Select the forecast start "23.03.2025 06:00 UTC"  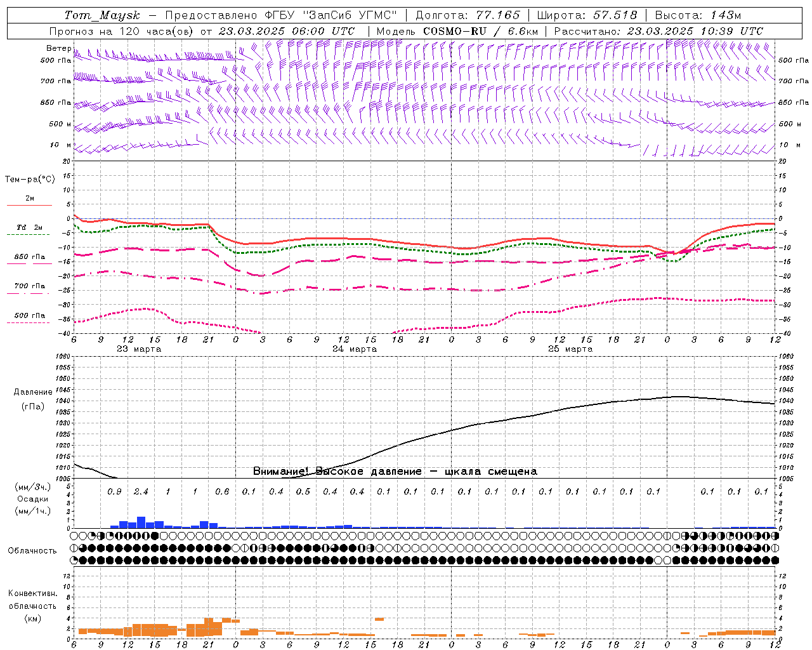click(x=286, y=31)
